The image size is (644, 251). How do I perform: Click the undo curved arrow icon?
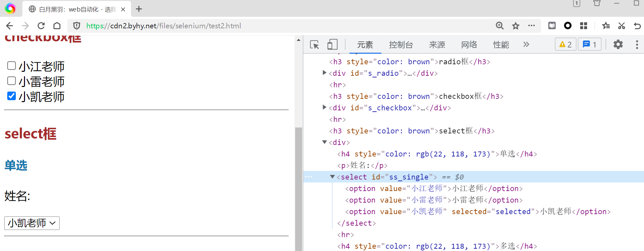637,26
